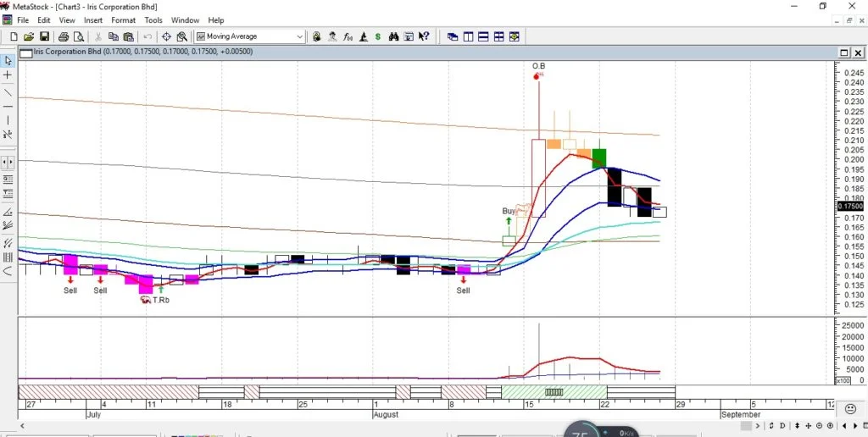This screenshot has height=437, width=868.
Task: Open the Edit menu
Action: tap(44, 20)
